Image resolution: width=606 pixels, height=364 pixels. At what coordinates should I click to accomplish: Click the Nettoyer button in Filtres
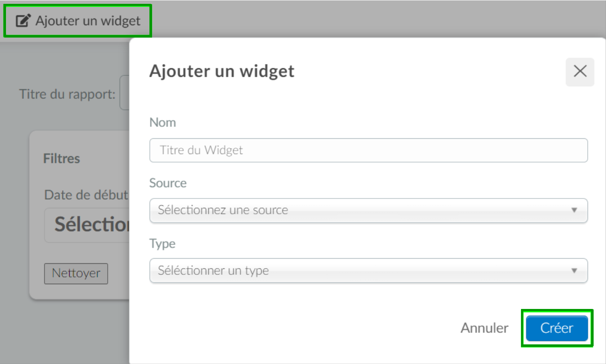76,274
